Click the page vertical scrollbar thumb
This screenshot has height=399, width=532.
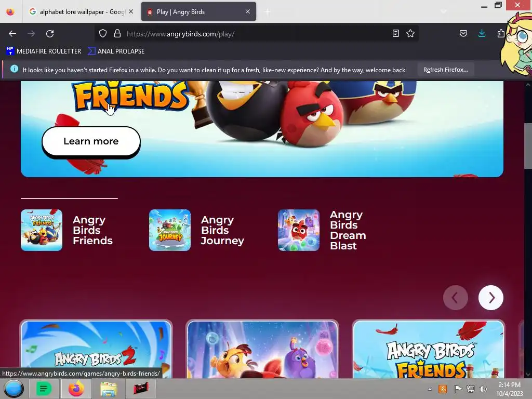(528, 146)
